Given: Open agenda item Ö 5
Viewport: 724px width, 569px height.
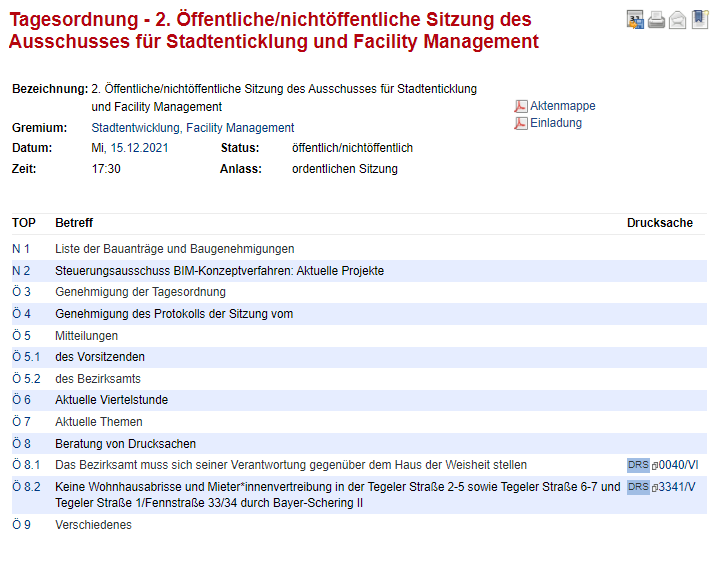Looking at the screenshot, I should pyautogui.click(x=21, y=336).
